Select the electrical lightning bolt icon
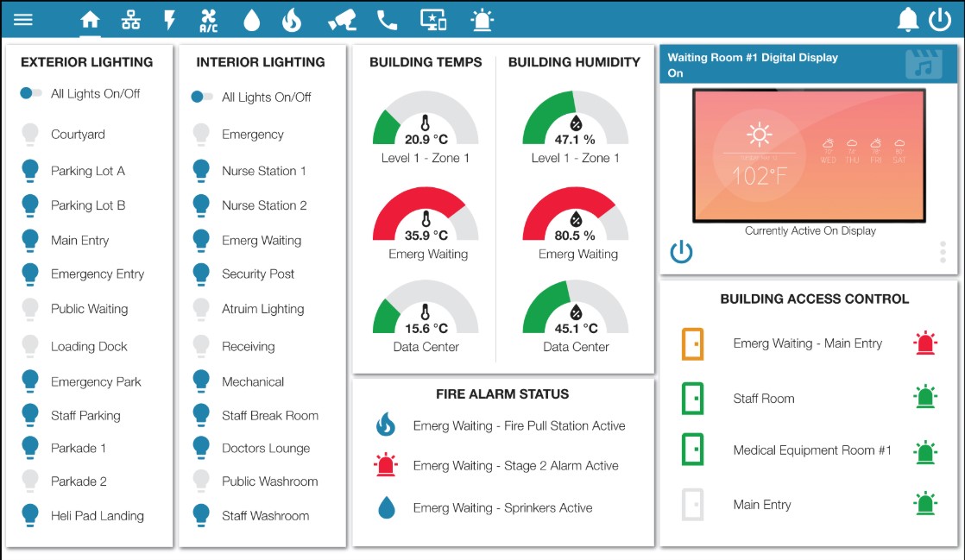This screenshot has height=560, width=965. 169,19
